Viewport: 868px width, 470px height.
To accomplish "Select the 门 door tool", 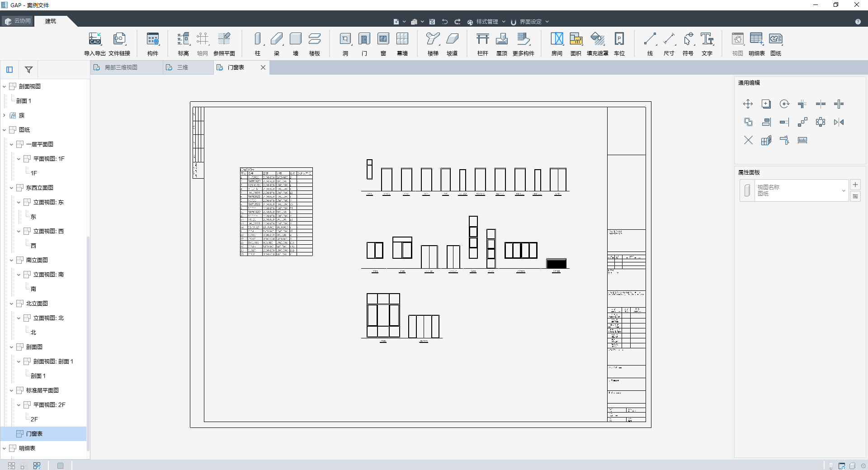I will [x=364, y=44].
